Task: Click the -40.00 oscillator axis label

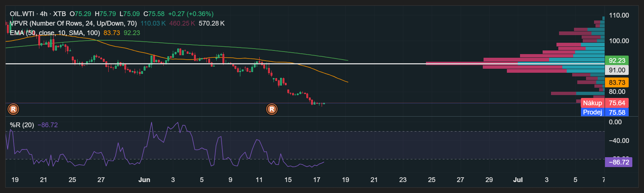Action: [x=619, y=141]
